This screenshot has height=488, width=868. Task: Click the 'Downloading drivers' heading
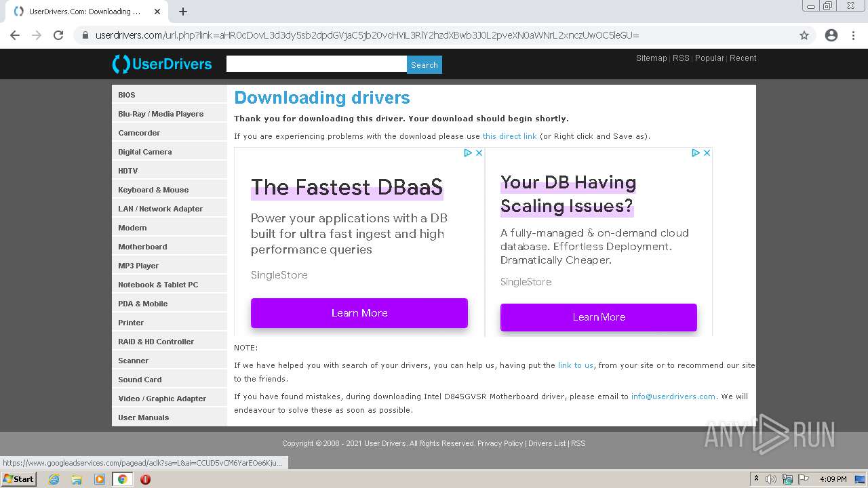[322, 98]
